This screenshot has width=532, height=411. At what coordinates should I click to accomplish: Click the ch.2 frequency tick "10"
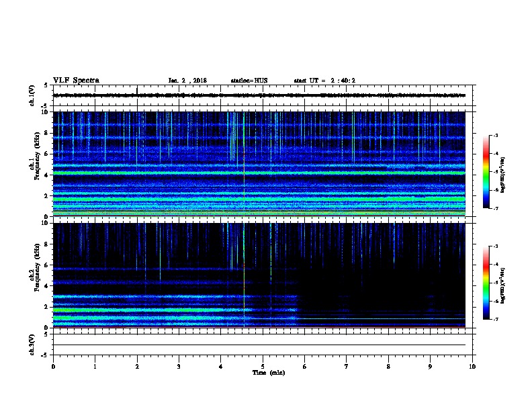click(45, 223)
